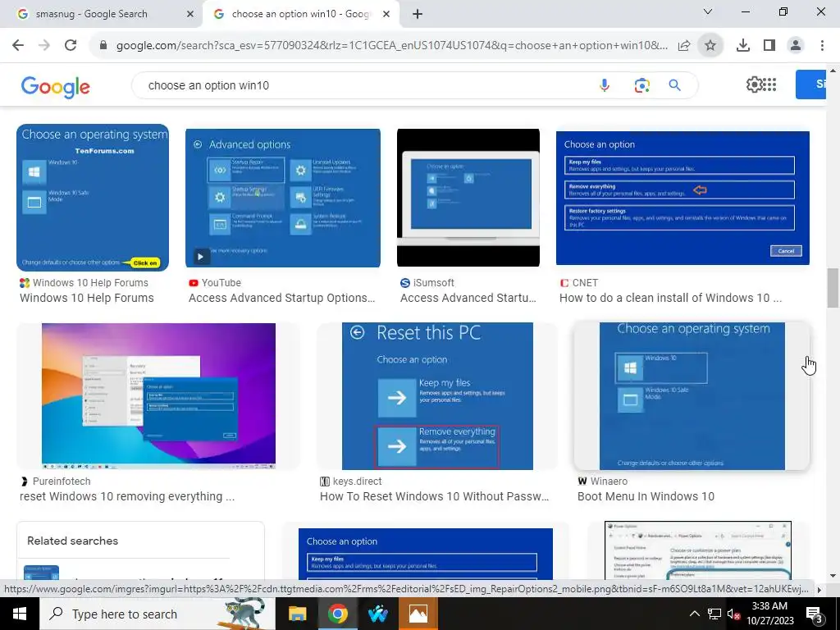Click the taskbar Type here to search box
840x630 pixels.
point(157,614)
